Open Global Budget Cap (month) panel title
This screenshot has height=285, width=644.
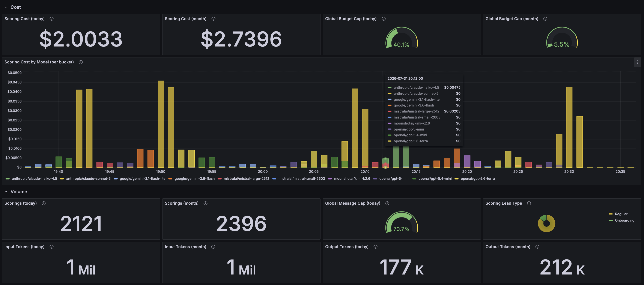click(x=512, y=19)
